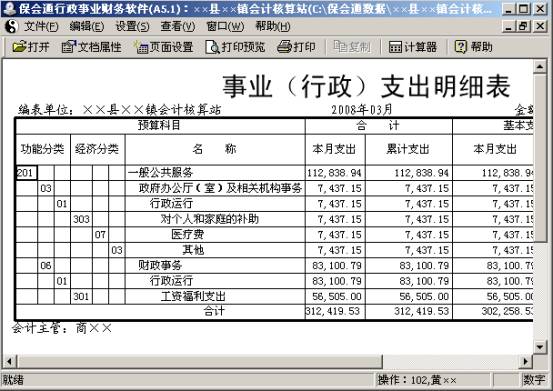
Task: Open the 文件(F) menu
Action: click(x=41, y=26)
